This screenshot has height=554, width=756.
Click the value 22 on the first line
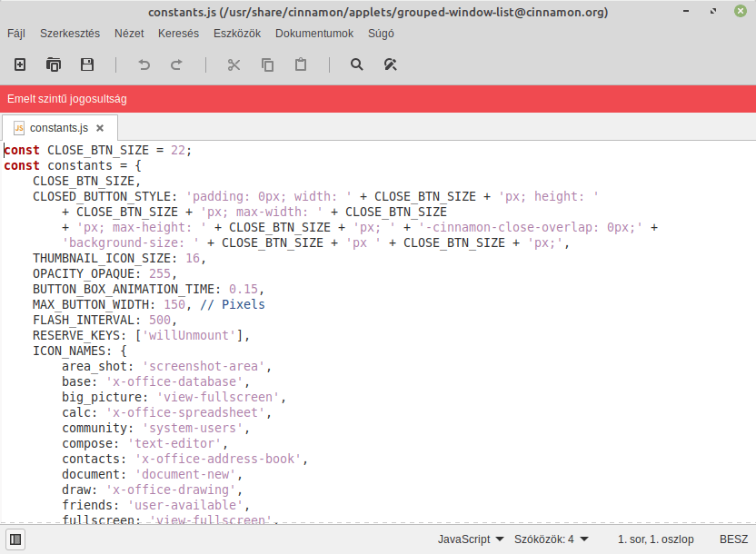pos(178,150)
